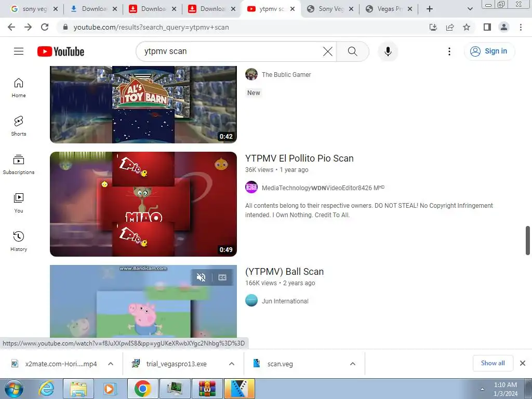Toggle the Chrome side panel
The height and width of the screenshot is (399, 532).
tap(487, 27)
